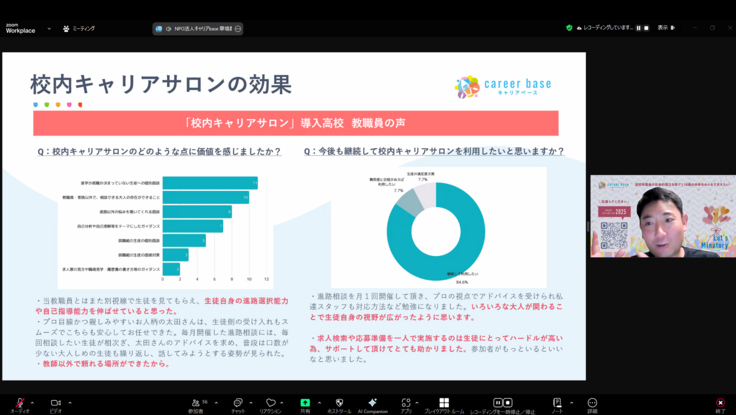The image size is (736, 415).
Task: Open reactions (リアクション) heart icon
Action: [270, 403]
